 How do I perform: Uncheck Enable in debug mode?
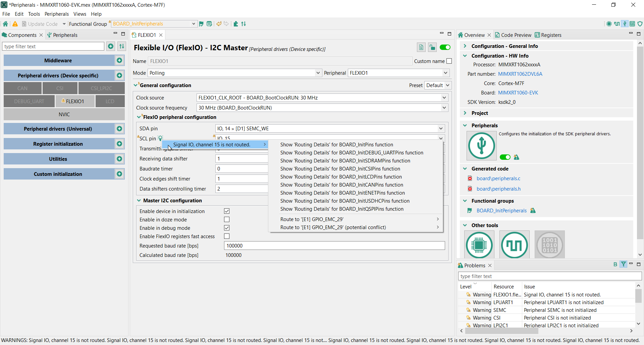click(227, 228)
